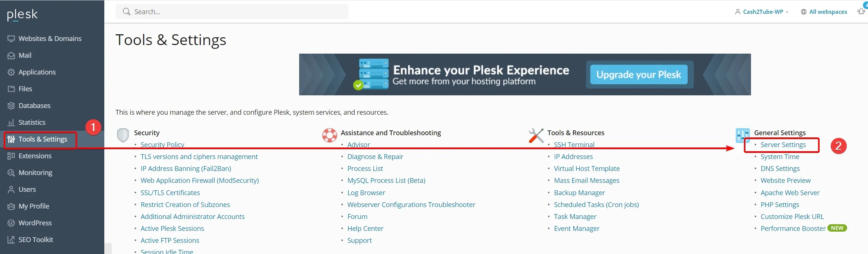Open IP Address Banning (Fail2Ban) link
Viewport: 868px width, 254px height.
coord(186,169)
